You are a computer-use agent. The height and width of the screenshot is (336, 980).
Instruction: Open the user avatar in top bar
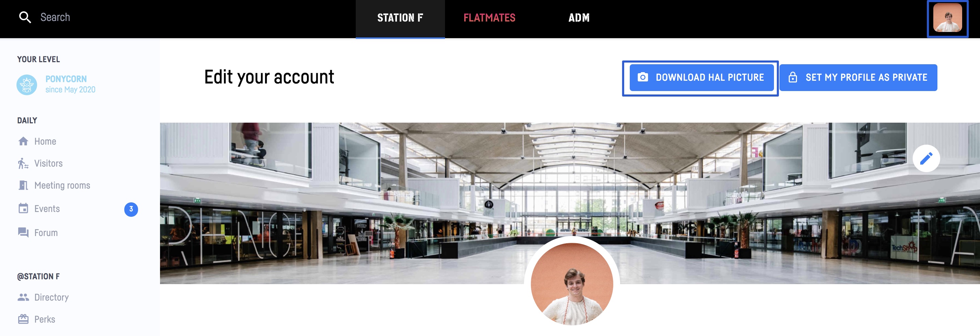pyautogui.click(x=947, y=18)
